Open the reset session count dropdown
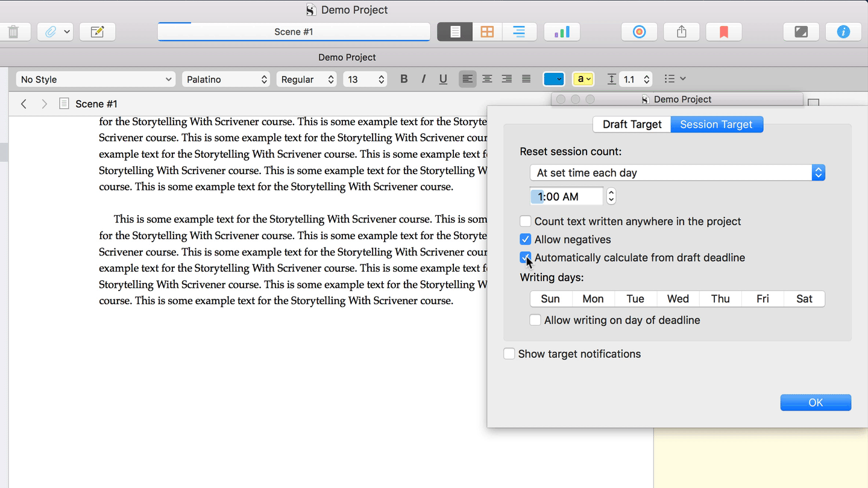 pyautogui.click(x=677, y=172)
